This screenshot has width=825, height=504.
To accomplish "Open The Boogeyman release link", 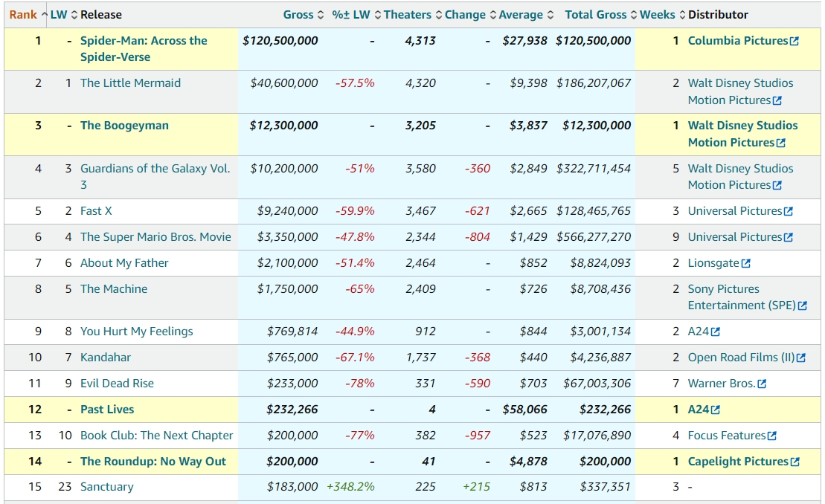I will [125, 126].
